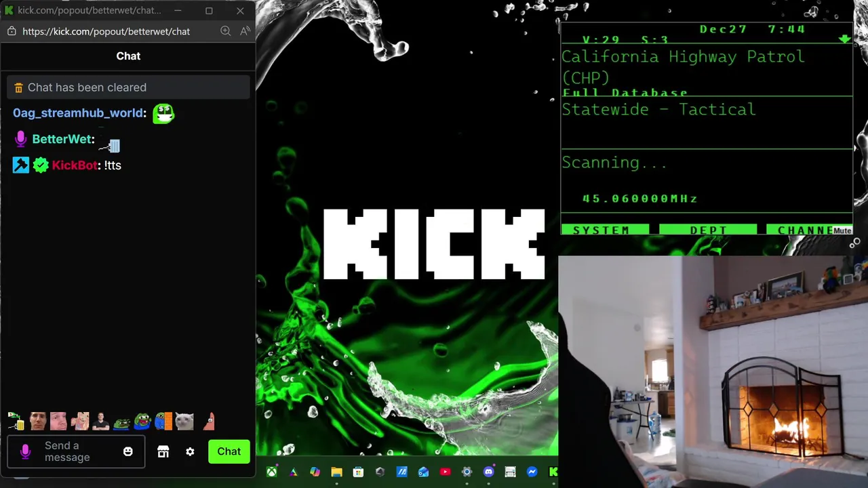The width and height of the screenshot is (868, 488).
Task: Select the flag and beer mug emote
Action: (x=16, y=422)
